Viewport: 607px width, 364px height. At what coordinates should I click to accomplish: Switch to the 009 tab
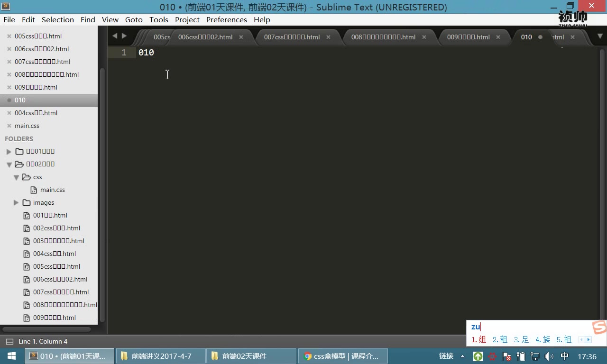coord(468,37)
